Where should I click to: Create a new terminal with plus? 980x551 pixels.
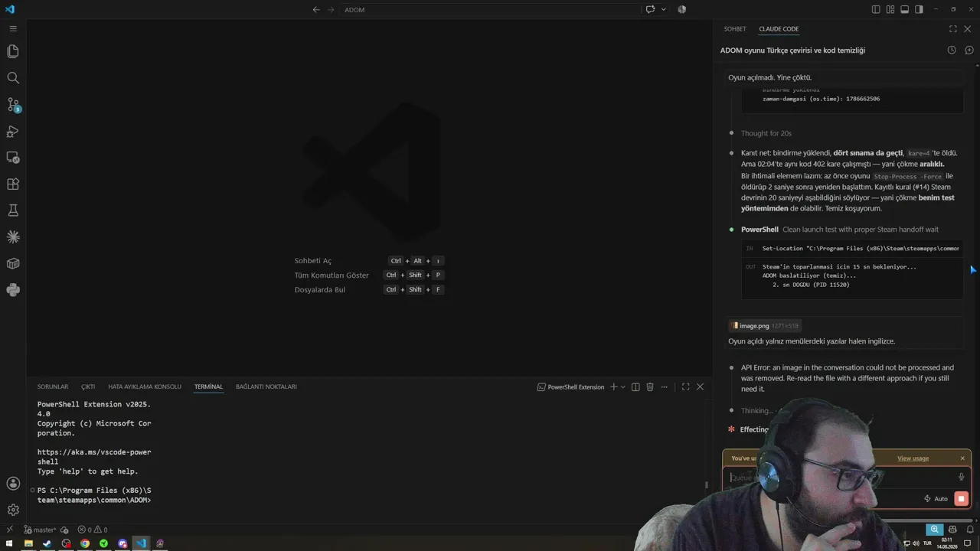point(613,387)
